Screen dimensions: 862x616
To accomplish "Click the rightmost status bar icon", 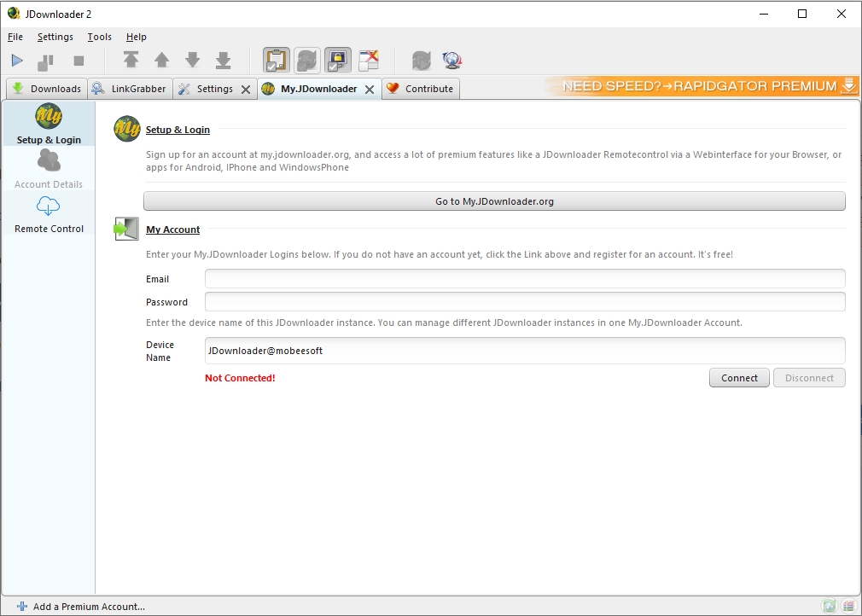I will coord(849,606).
